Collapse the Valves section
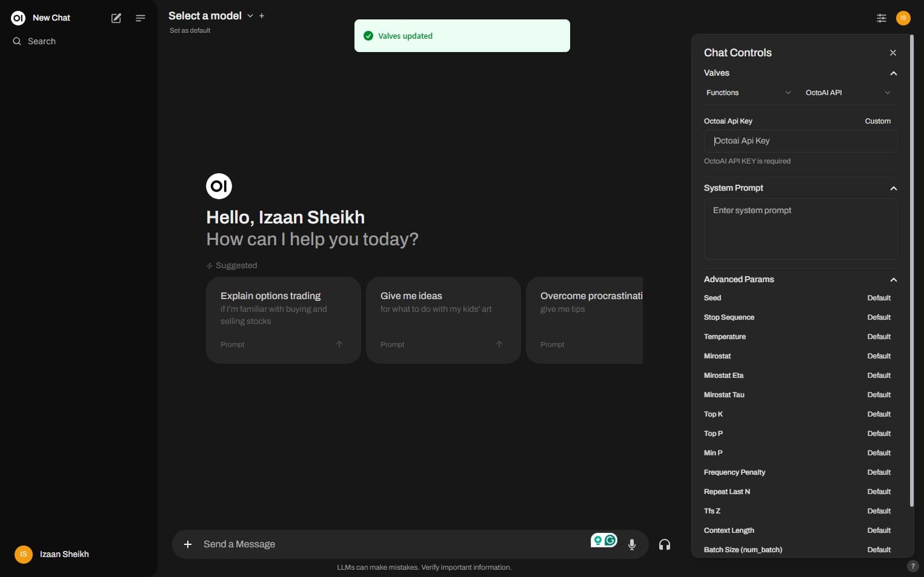 coord(893,73)
